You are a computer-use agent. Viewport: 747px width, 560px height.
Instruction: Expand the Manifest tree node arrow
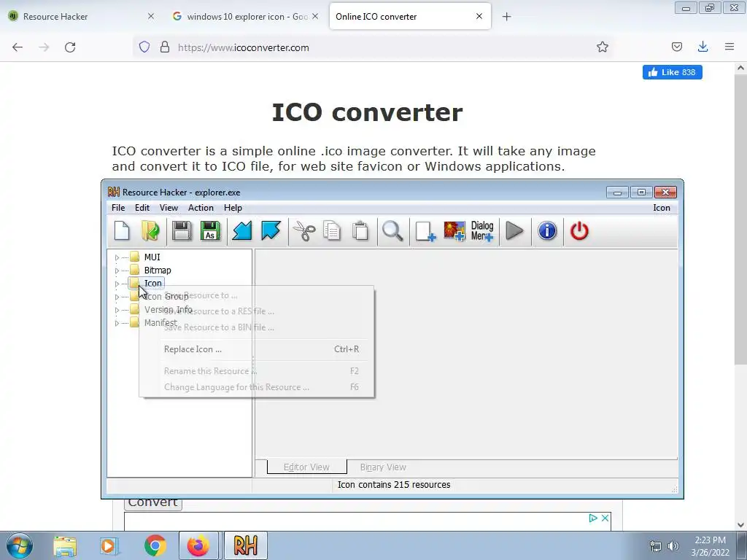(117, 323)
